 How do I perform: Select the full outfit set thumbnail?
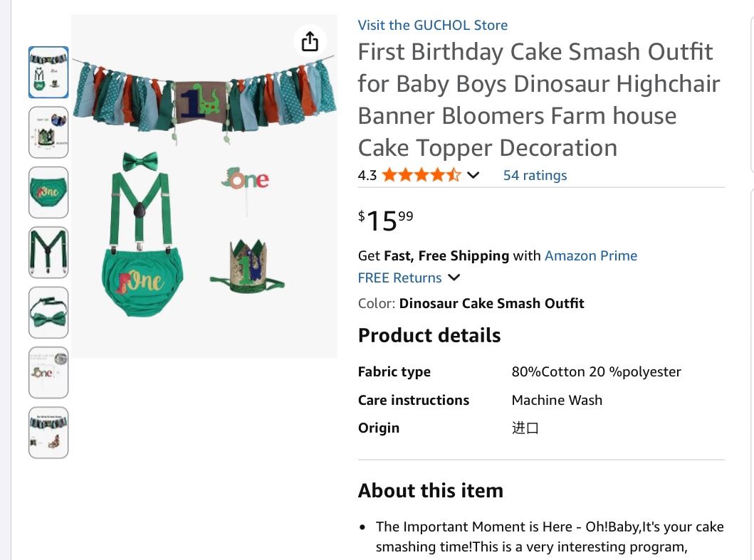(x=48, y=71)
